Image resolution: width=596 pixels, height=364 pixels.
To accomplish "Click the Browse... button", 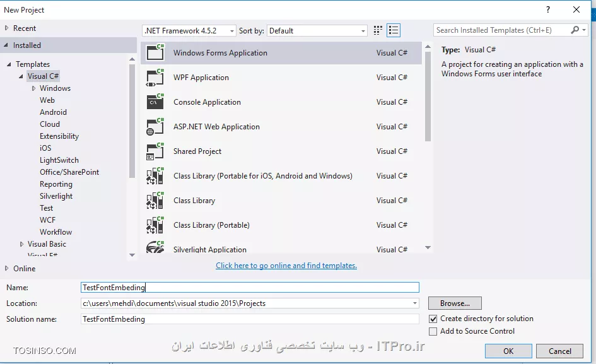I will [x=455, y=303].
